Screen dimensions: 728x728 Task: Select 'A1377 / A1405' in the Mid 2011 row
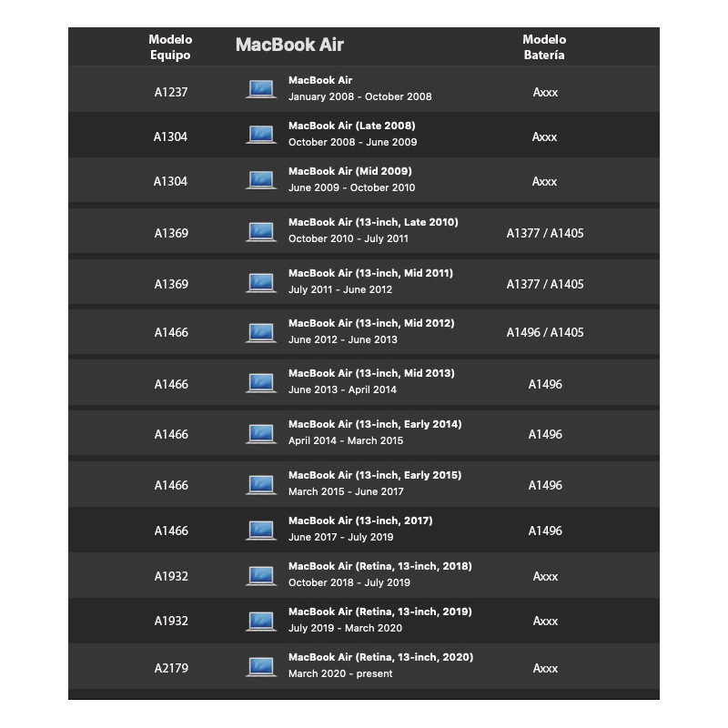(x=545, y=284)
